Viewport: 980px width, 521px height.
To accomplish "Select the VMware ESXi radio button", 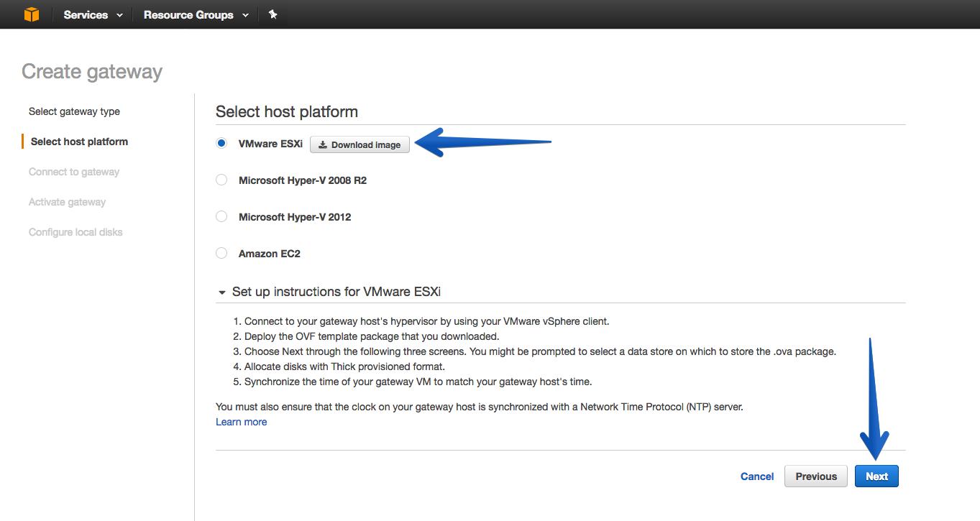I will [221, 143].
